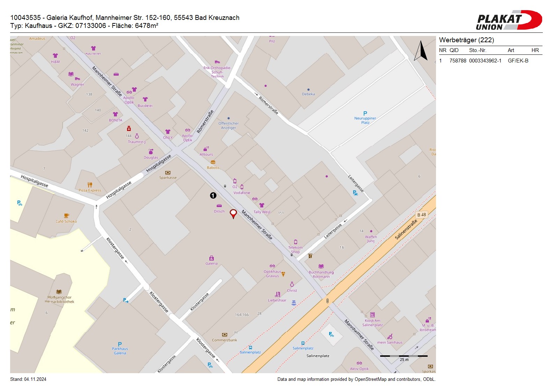This screenshot has width=554, height=392.
Task: Click the black numbered marker 1
Action: point(213,195)
